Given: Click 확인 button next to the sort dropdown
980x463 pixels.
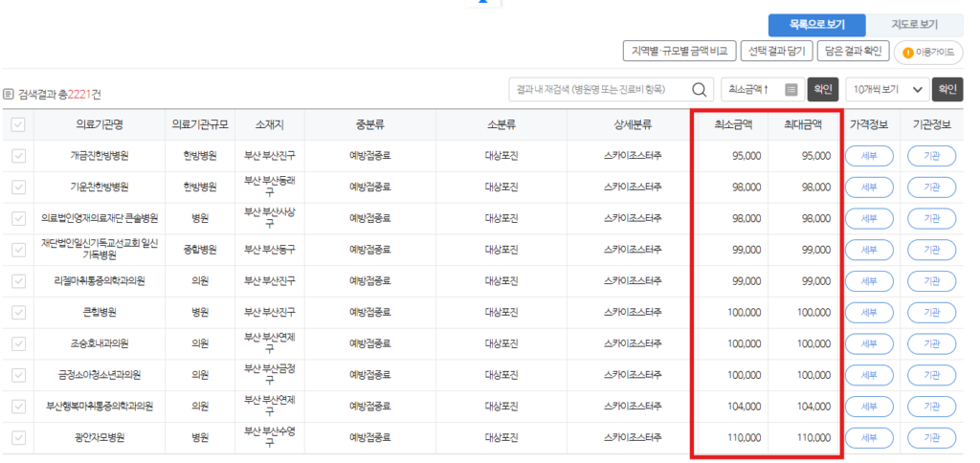Looking at the screenshot, I should click(822, 89).
